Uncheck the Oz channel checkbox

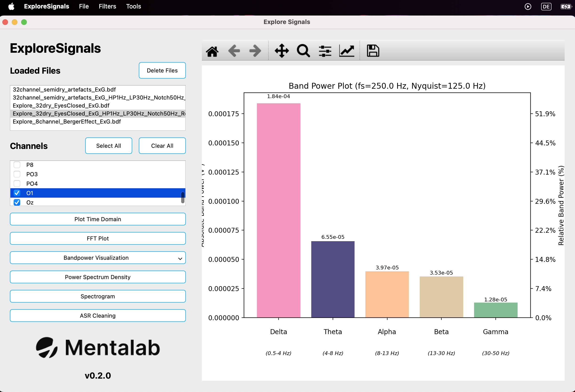coord(17,202)
